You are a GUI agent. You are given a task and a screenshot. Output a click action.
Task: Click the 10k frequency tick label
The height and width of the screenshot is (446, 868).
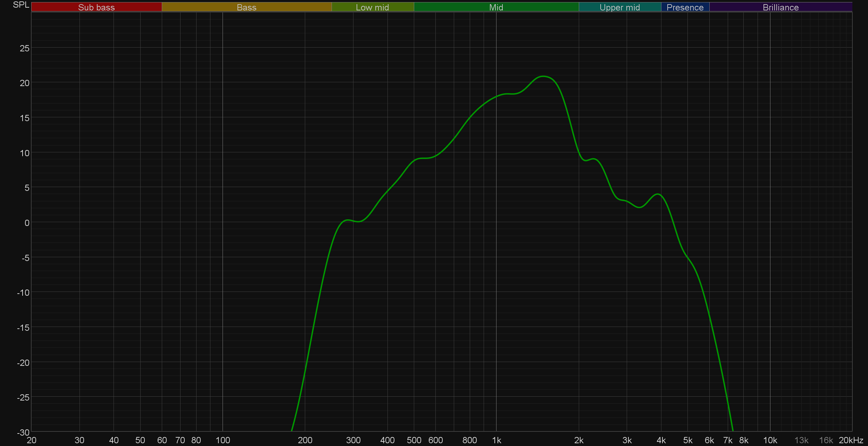[x=770, y=440]
